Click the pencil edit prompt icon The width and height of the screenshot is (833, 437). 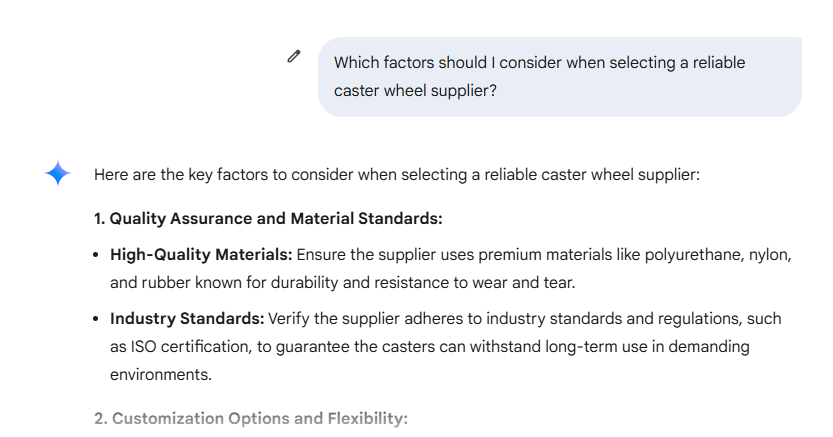tap(293, 57)
